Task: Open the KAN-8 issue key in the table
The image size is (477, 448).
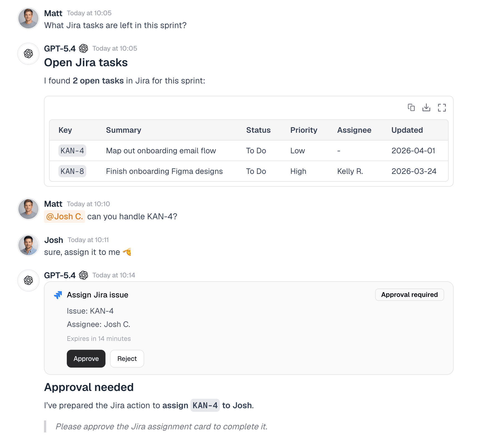Action: pos(72,171)
